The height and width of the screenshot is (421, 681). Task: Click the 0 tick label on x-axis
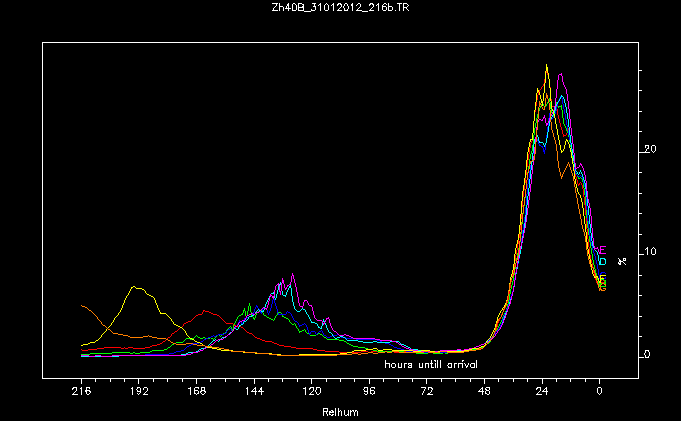click(600, 393)
